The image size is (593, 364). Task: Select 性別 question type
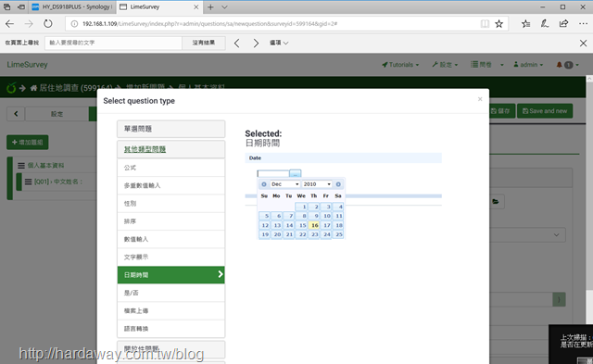pyautogui.click(x=170, y=204)
